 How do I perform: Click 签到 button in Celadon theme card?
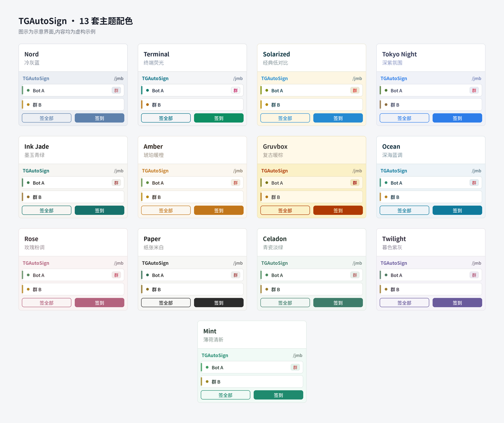coord(338,303)
